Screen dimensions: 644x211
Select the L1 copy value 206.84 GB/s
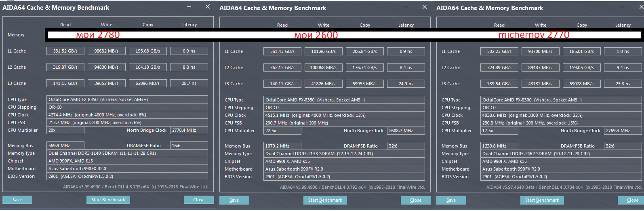pyautogui.click(x=365, y=51)
